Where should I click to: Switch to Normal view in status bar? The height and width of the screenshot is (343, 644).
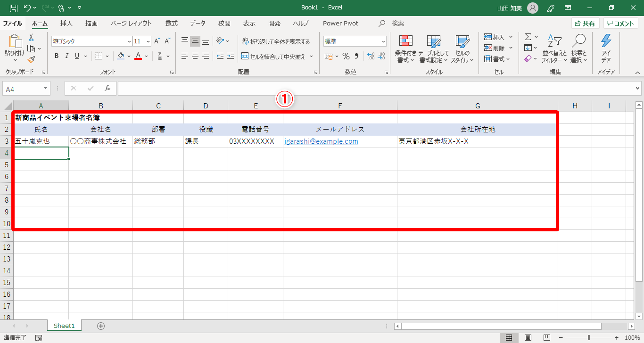[x=509, y=338]
